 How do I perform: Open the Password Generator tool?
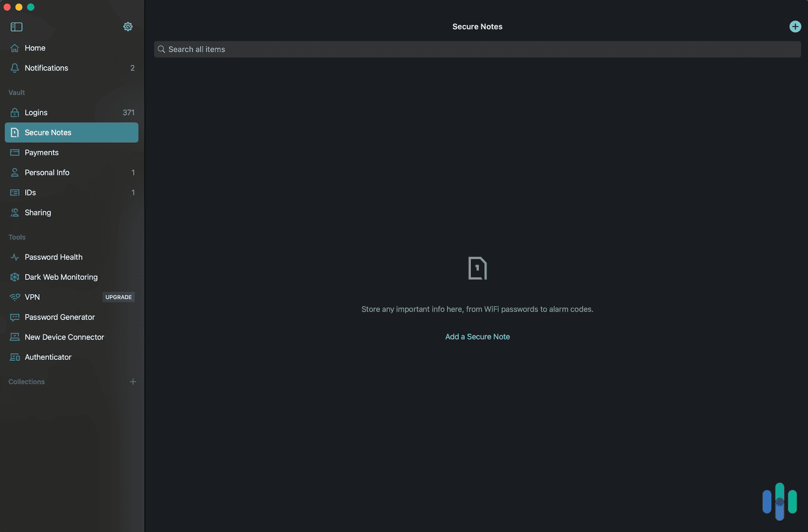[x=59, y=317]
